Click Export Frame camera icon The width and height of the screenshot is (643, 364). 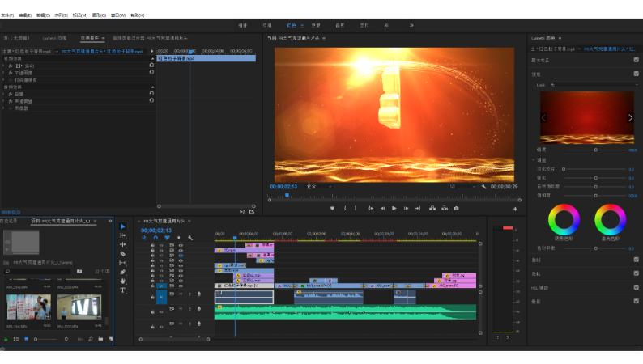(x=456, y=208)
